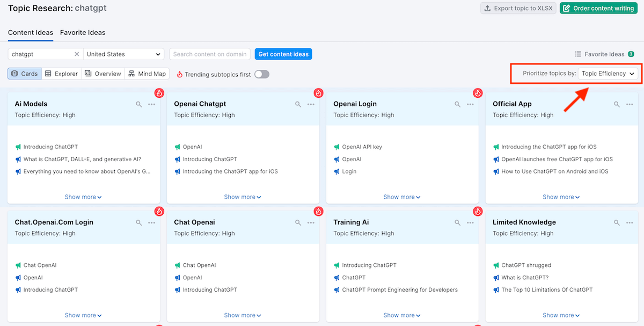Viewport: 644px width, 326px height.
Task: Click Get content ideas button
Action: [283, 54]
